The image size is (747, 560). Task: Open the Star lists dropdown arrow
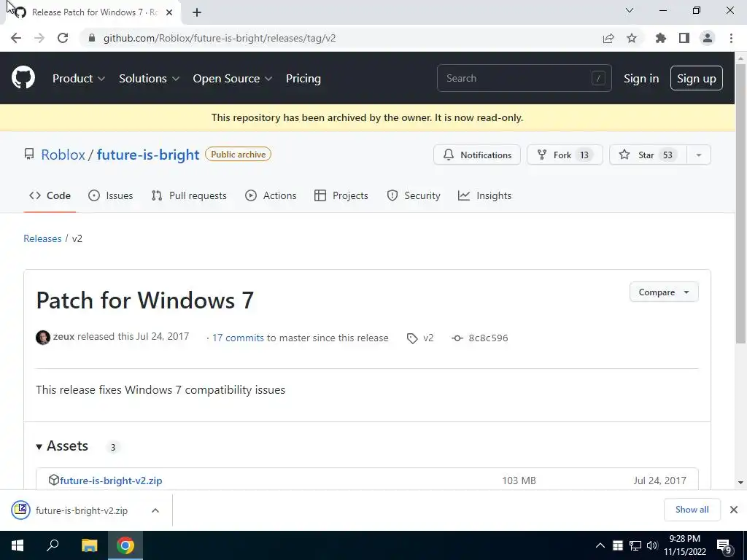[699, 155]
